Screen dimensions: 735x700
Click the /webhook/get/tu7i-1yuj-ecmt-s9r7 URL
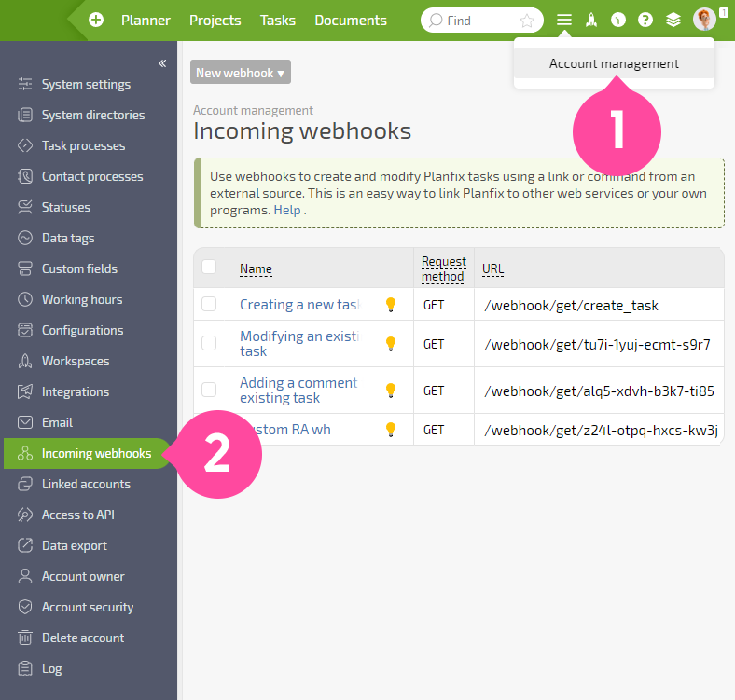[x=597, y=345]
